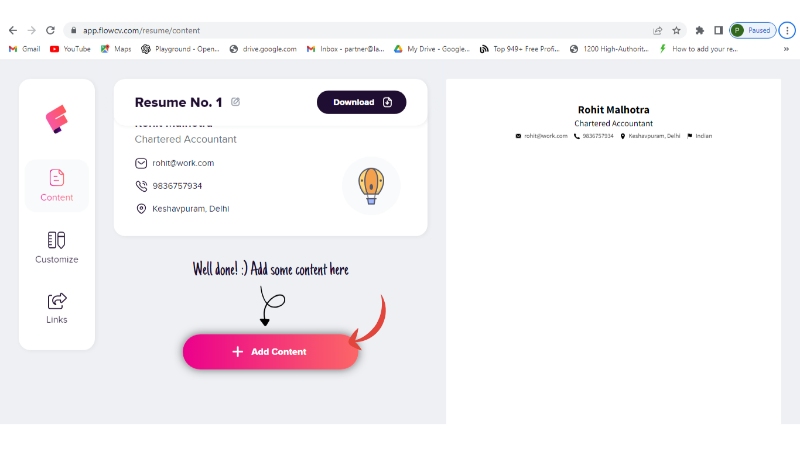Switch to the Customize section
Image resolution: width=800 pixels, height=449 pixels.
[57, 247]
